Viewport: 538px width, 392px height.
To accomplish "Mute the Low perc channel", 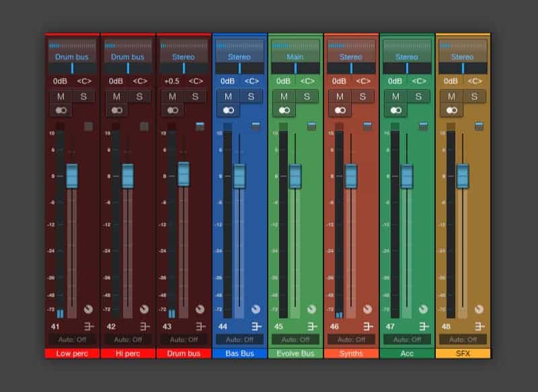I will (61, 96).
